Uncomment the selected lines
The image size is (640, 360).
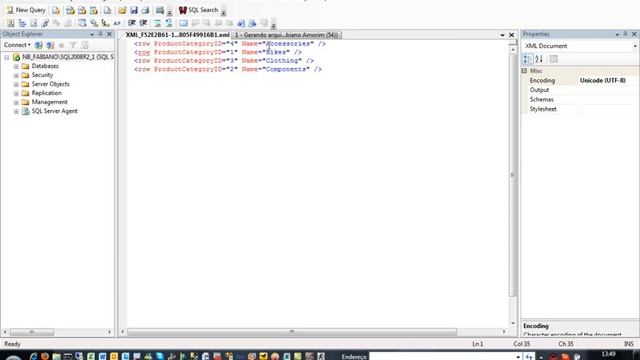(169, 23)
